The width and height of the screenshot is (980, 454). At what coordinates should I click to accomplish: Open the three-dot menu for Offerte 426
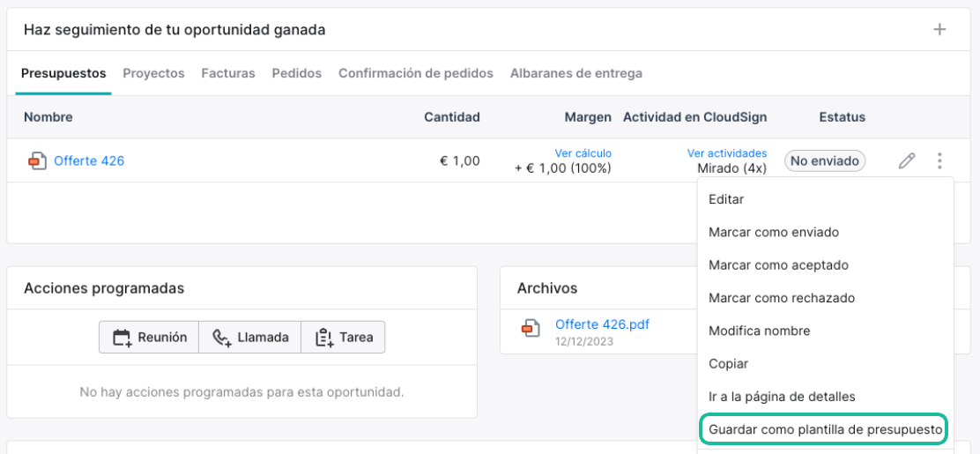tap(939, 161)
